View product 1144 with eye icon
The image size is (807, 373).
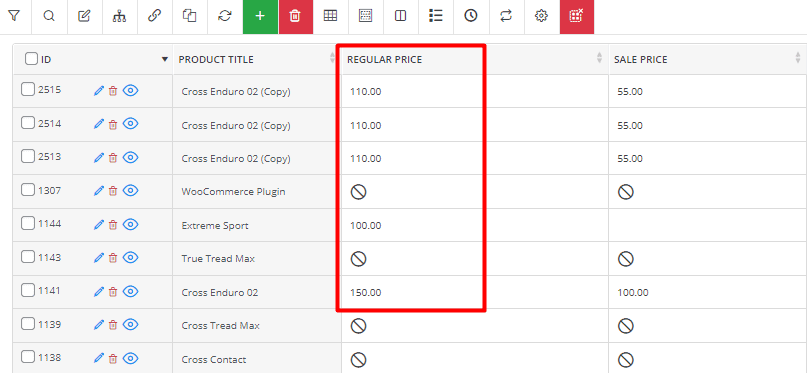(x=131, y=225)
